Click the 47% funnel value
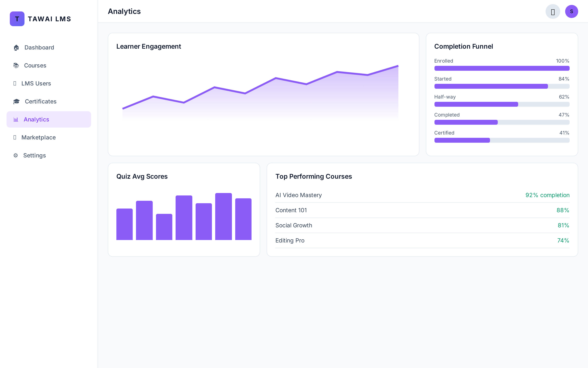 tap(564, 115)
